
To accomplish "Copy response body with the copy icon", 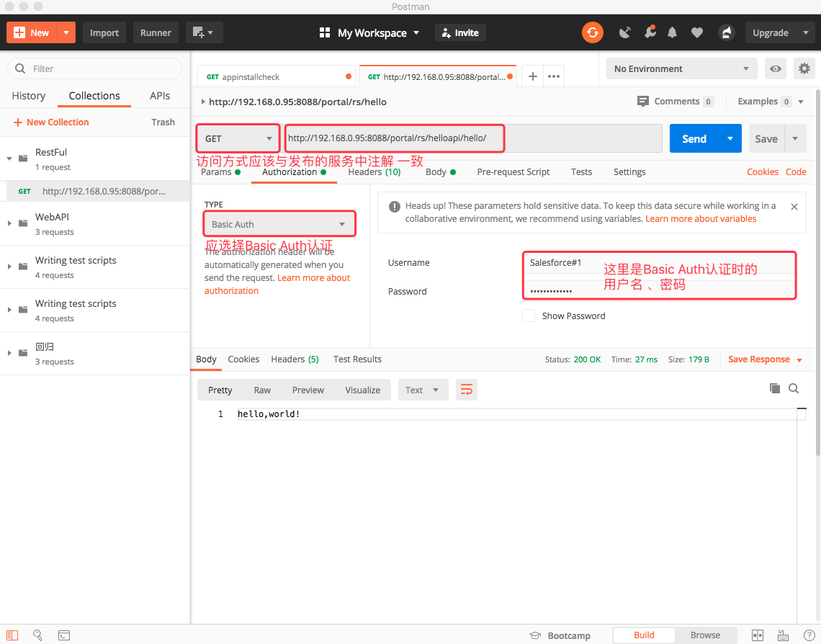I will point(775,388).
